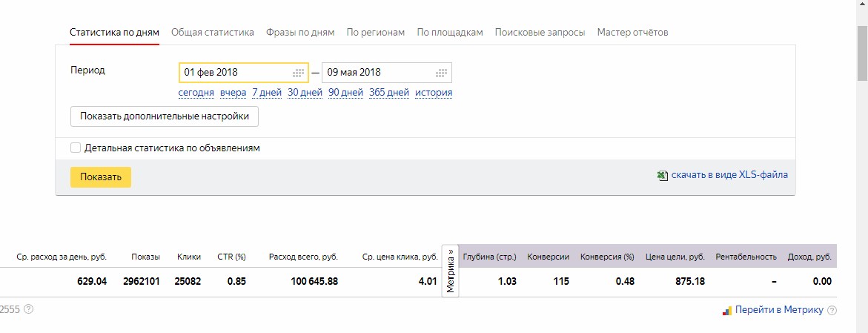The height and width of the screenshot is (333, 868).
Task: Open the Фразы по дням tab
Action: point(300,32)
